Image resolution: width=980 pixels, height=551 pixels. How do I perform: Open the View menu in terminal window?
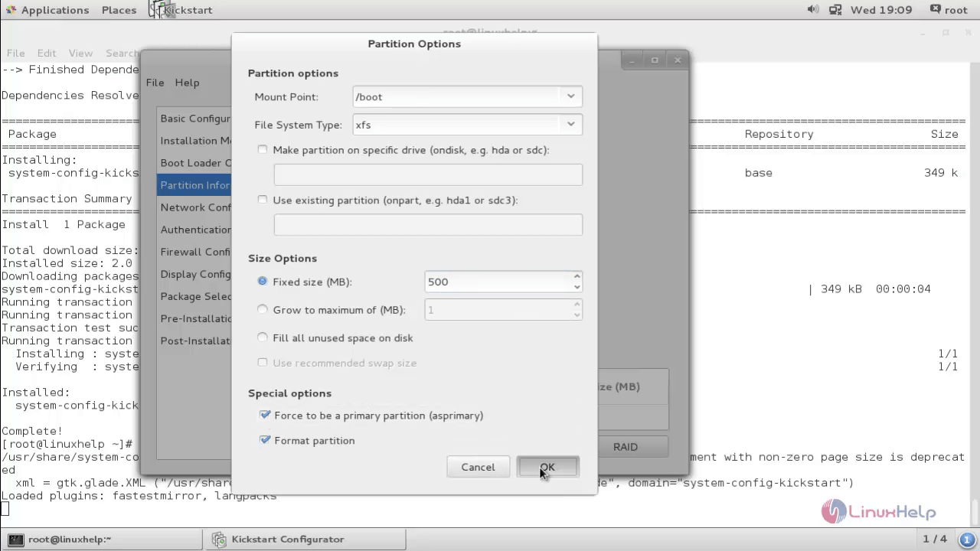click(x=80, y=53)
